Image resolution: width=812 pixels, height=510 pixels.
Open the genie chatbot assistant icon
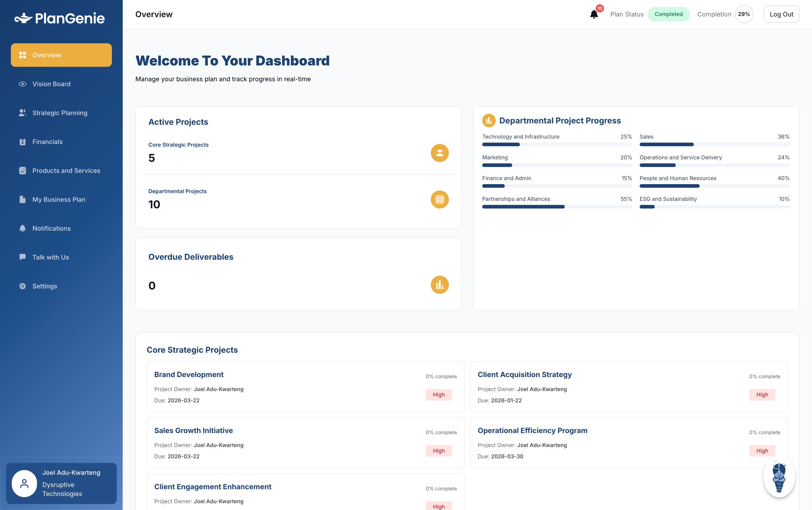(779, 477)
